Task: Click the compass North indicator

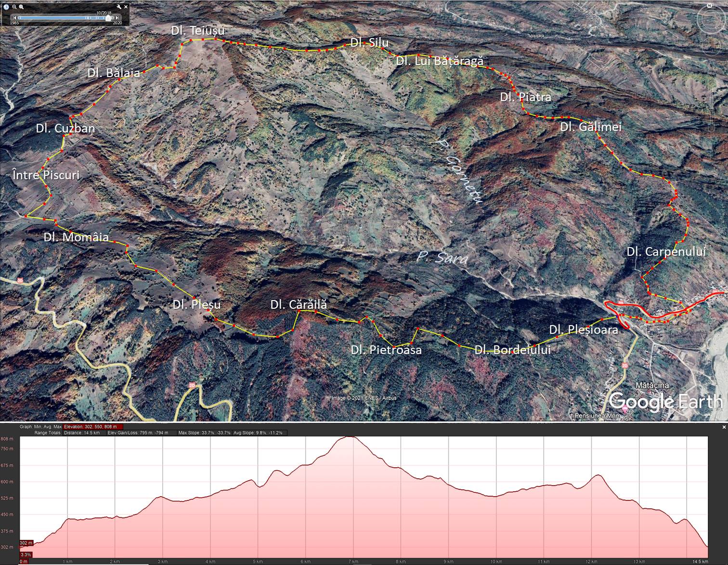Action: point(709,5)
